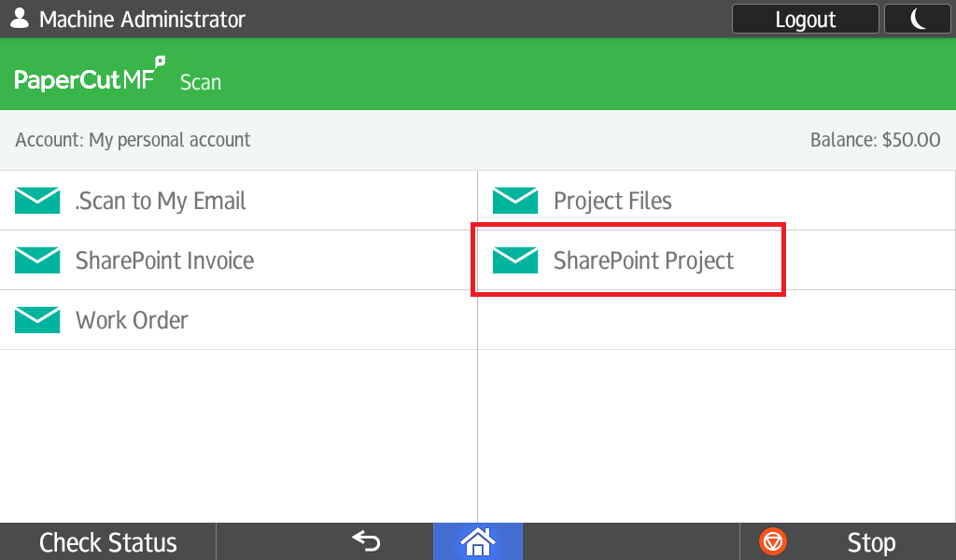Click the red stop icon
The height and width of the screenshot is (560, 956).
(773, 541)
